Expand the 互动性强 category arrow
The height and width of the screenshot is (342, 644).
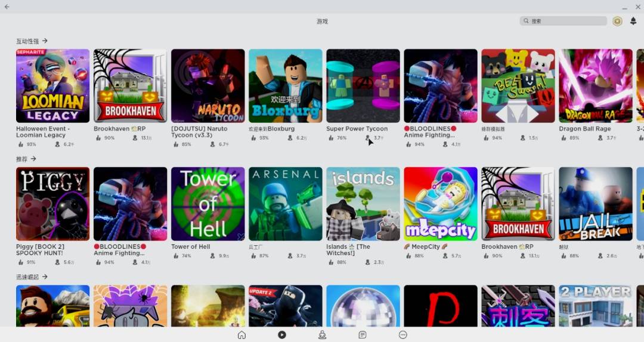coord(45,41)
